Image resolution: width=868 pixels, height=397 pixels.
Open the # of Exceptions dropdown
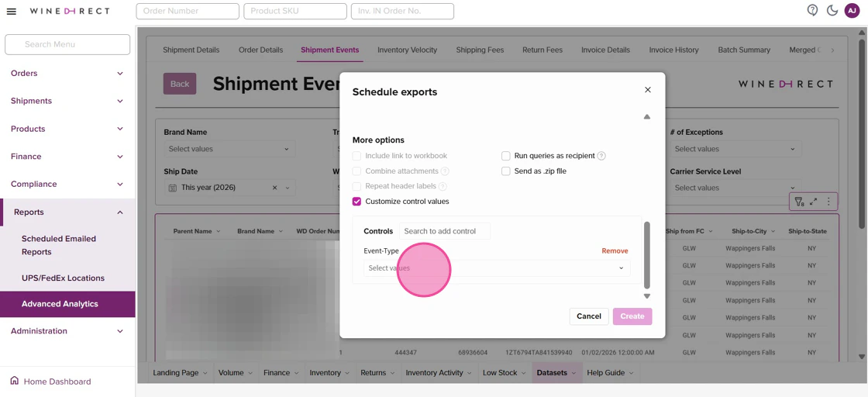click(x=735, y=149)
